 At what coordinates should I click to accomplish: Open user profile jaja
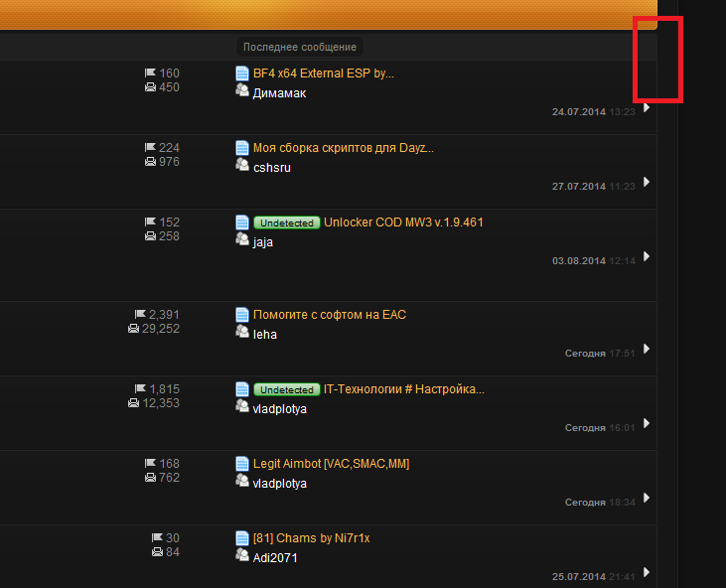[262, 242]
